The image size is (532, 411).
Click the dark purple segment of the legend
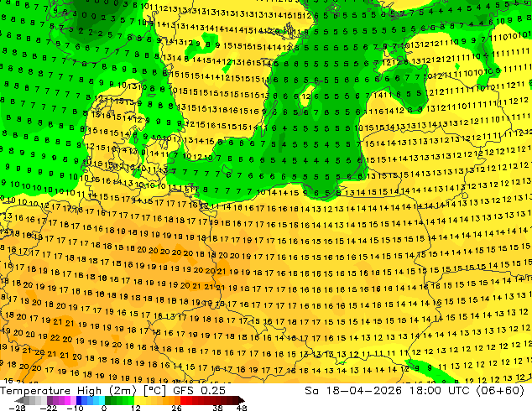pyautogui.click(x=50, y=400)
